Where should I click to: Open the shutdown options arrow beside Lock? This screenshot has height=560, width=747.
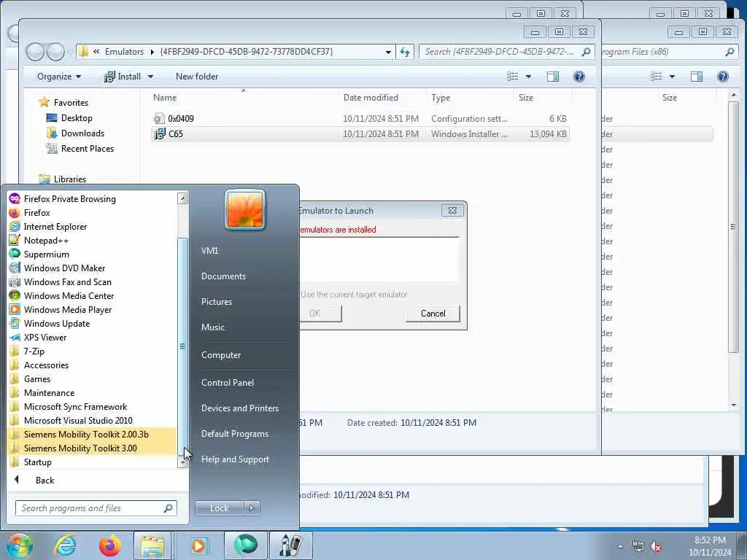coord(252,508)
